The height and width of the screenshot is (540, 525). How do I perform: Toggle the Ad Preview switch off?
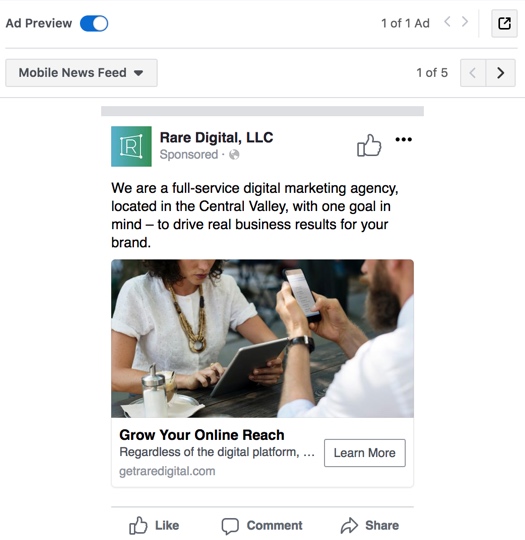(94, 24)
